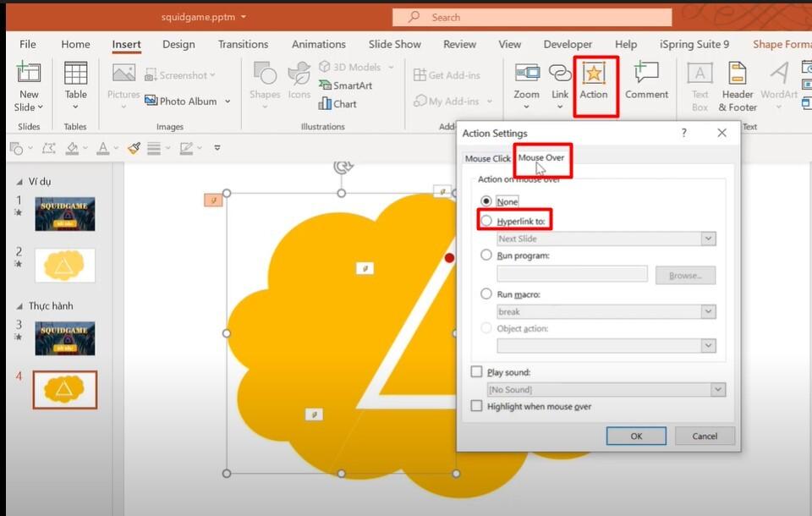Open the Transitions ribbon tab
The height and width of the screenshot is (516, 812).
(243, 44)
